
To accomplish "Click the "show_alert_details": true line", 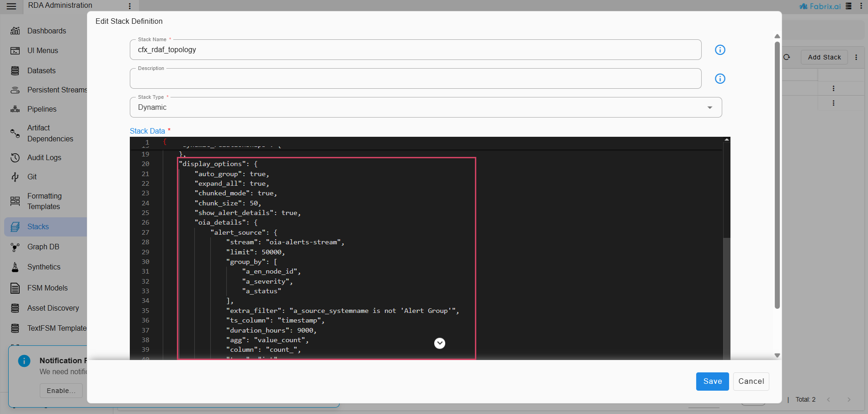I will (x=247, y=213).
